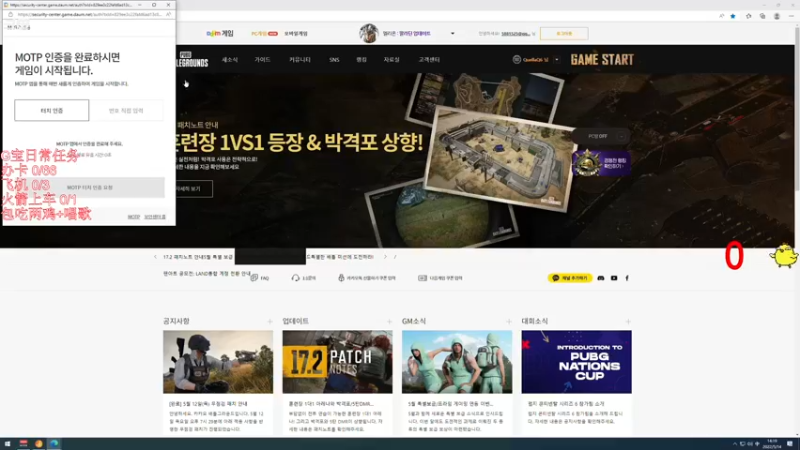
Task: Open the Windows Start button
Action: [7, 444]
